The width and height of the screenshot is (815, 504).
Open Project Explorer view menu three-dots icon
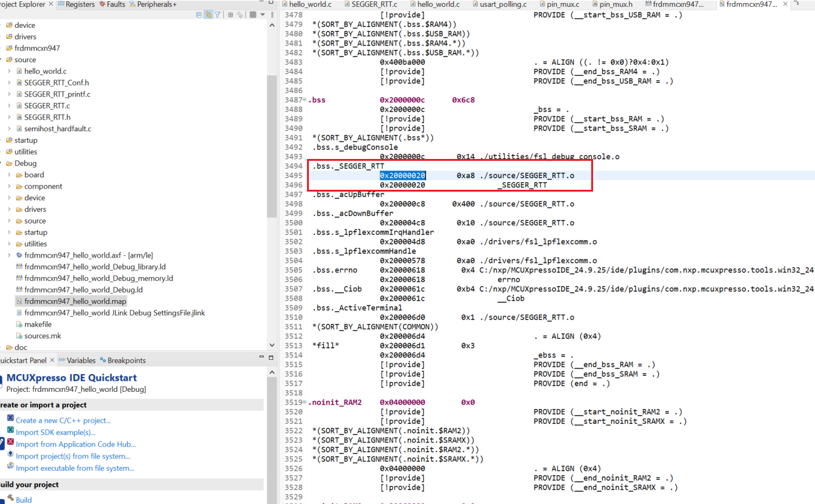point(272,14)
